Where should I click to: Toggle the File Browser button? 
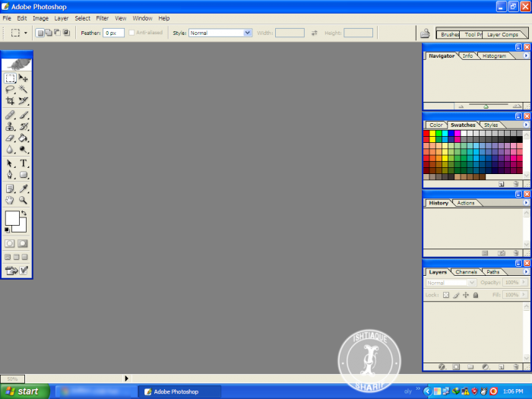click(x=425, y=33)
